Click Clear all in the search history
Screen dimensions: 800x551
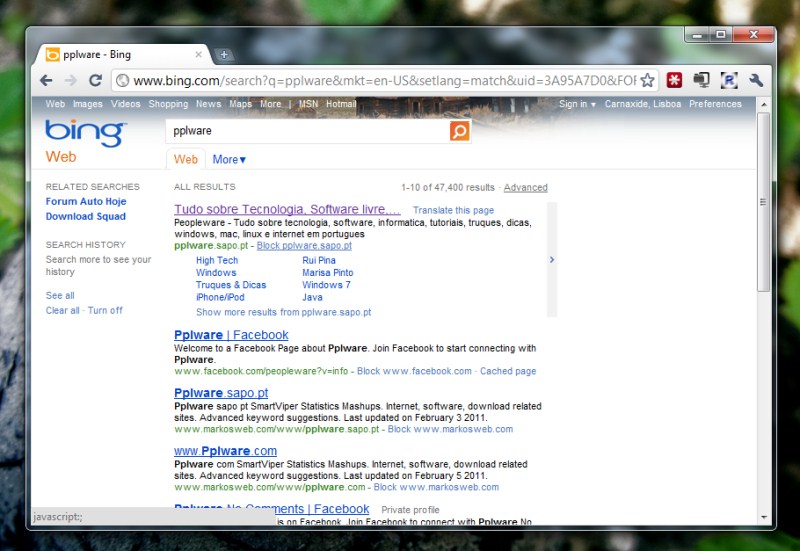(x=63, y=310)
